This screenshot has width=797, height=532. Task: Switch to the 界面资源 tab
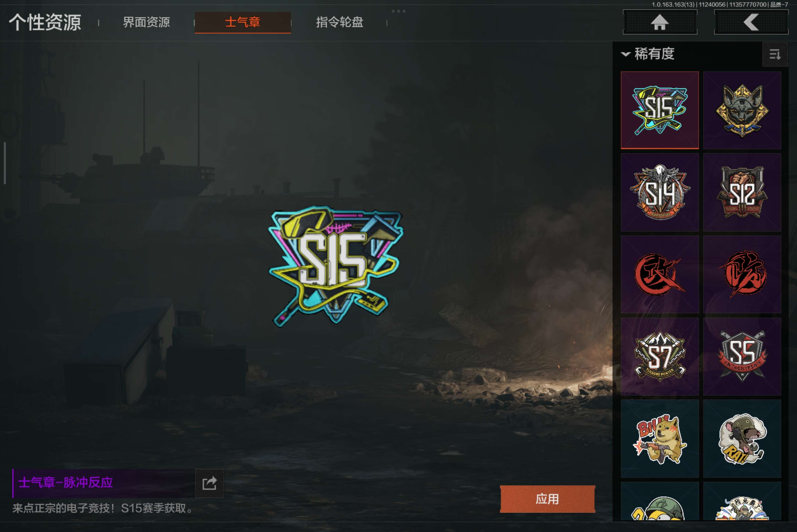[146, 22]
